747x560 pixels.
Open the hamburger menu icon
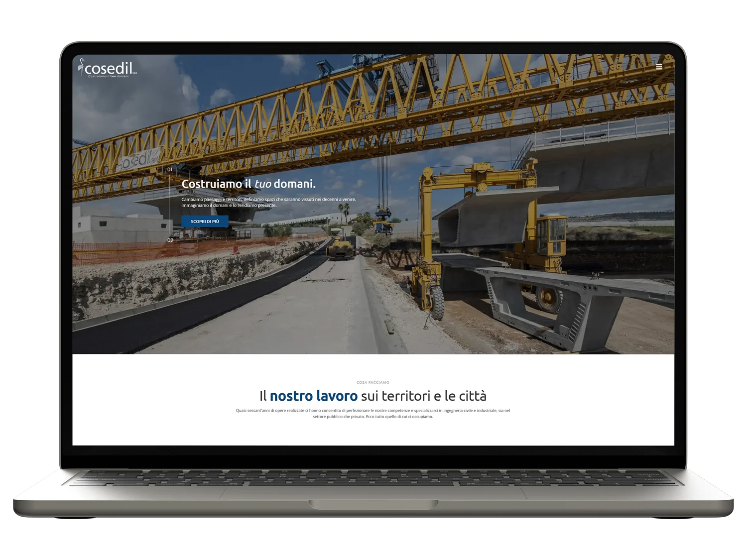(659, 67)
